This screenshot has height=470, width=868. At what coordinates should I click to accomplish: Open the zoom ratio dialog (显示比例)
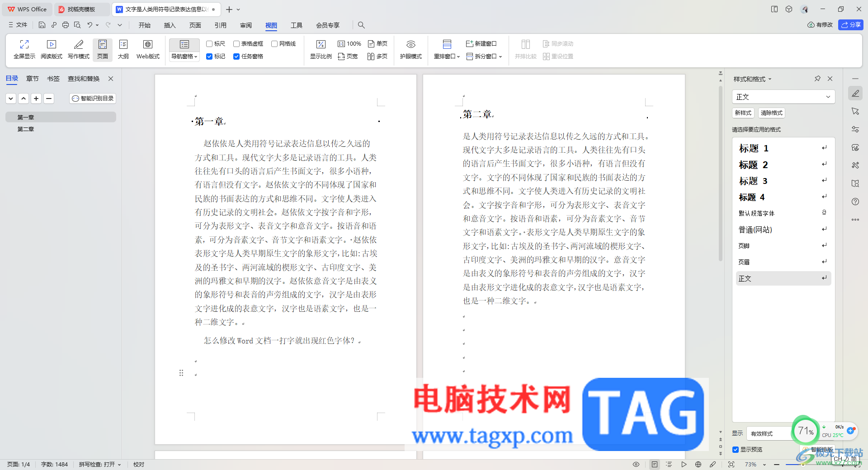coord(321,50)
